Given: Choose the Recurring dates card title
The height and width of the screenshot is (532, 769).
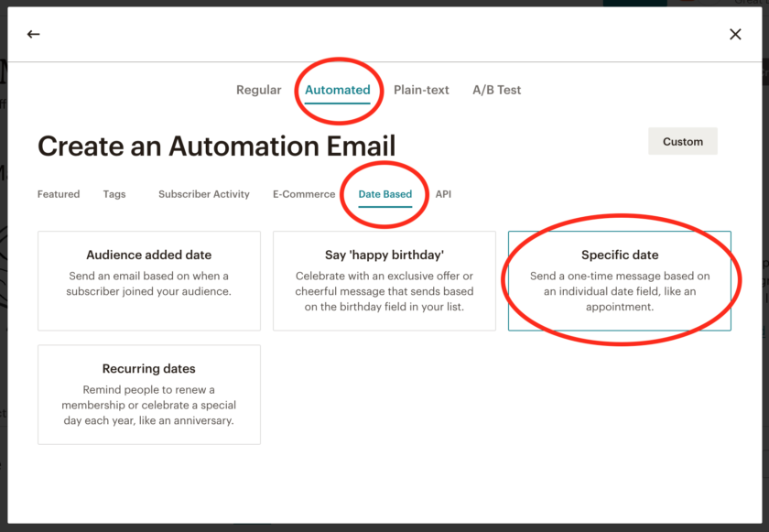Looking at the screenshot, I should coord(149,368).
